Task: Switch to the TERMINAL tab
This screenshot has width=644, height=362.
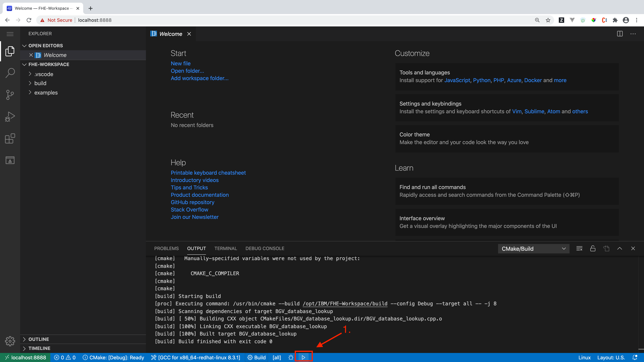Action: (226, 248)
